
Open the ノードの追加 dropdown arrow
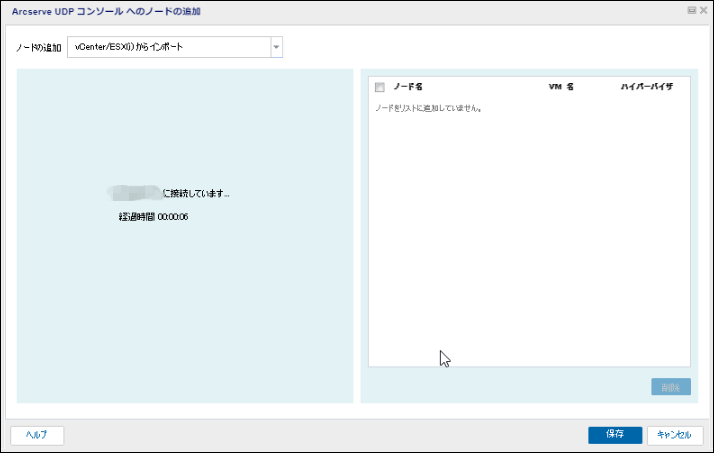click(276, 47)
